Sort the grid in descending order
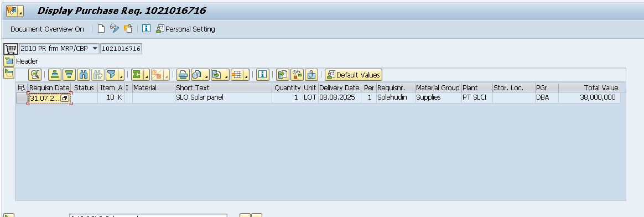The width and height of the screenshot is (644, 217). tap(69, 75)
